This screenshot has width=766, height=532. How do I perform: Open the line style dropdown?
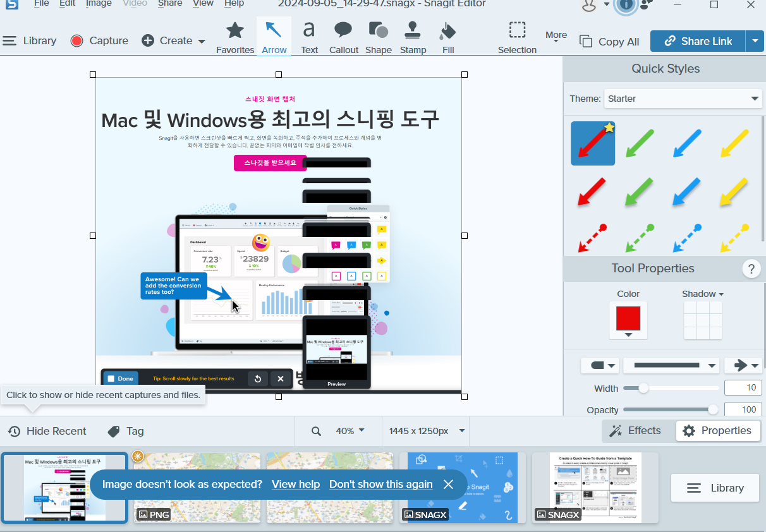671,365
